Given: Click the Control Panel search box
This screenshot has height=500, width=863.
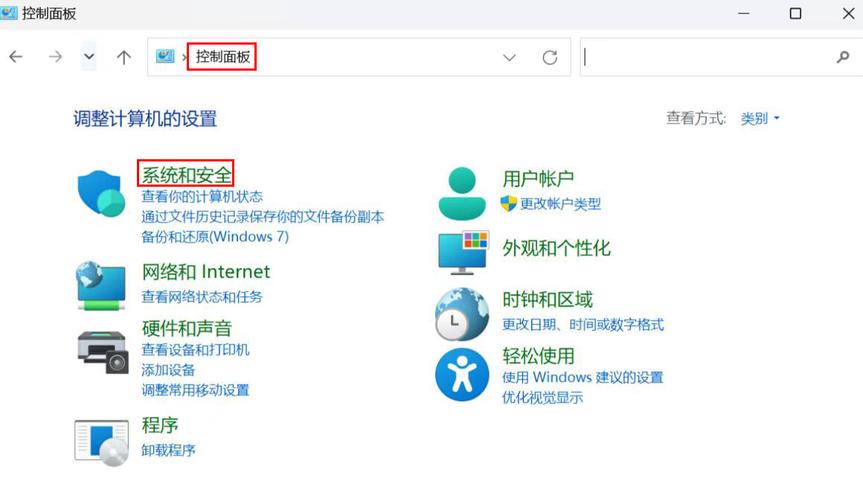Looking at the screenshot, I should (x=705, y=58).
